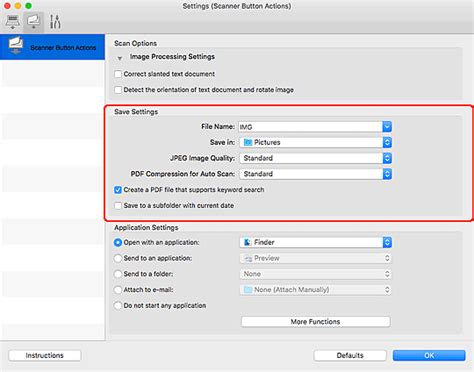This screenshot has width=474, height=372.
Task: Check Detect the orientation of text document
Action: [118, 90]
